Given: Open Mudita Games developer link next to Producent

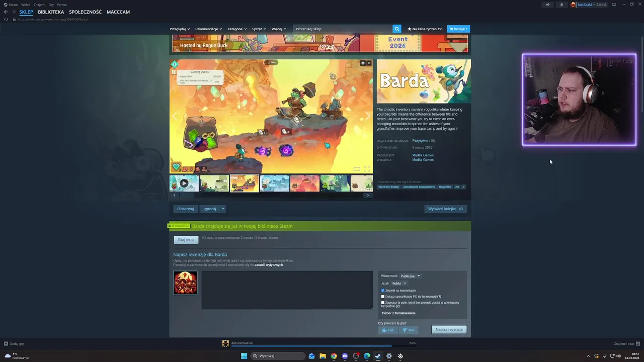Looking at the screenshot, I should 423,155.
